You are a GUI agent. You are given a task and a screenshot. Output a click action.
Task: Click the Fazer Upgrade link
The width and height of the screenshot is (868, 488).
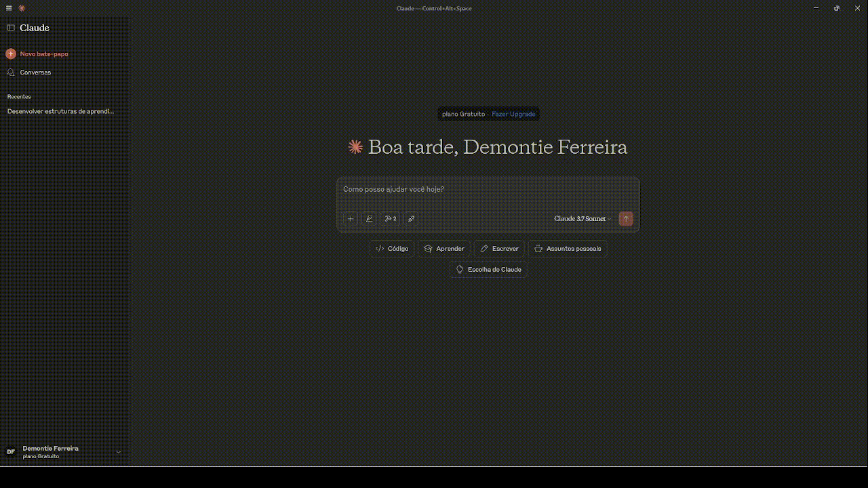(x=513, y=114)
